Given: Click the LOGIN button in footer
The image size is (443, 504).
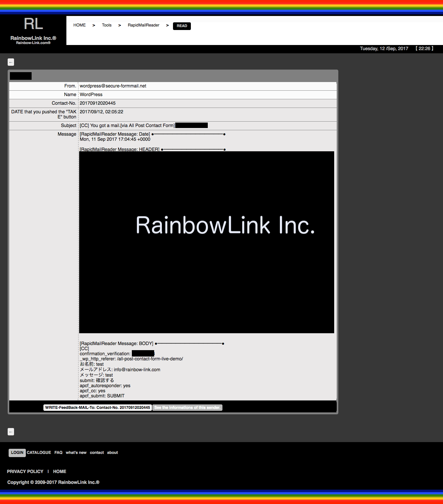Looking at the screenshot, I should (x=17, y=453).
